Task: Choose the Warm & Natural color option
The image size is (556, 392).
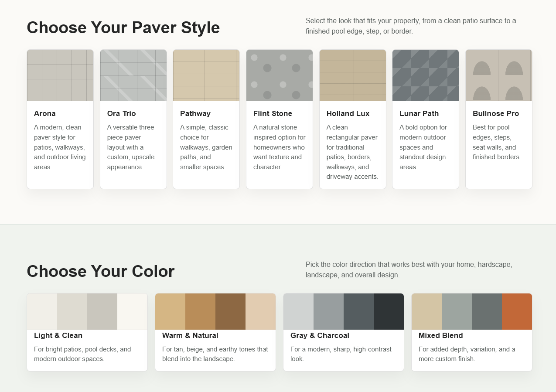Action: point(215,332)
